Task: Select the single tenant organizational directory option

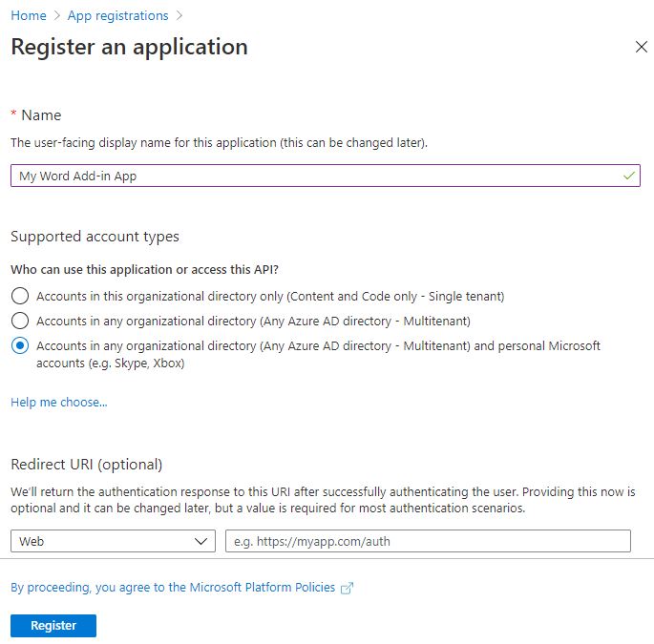Action: click(x=20, y=296)
